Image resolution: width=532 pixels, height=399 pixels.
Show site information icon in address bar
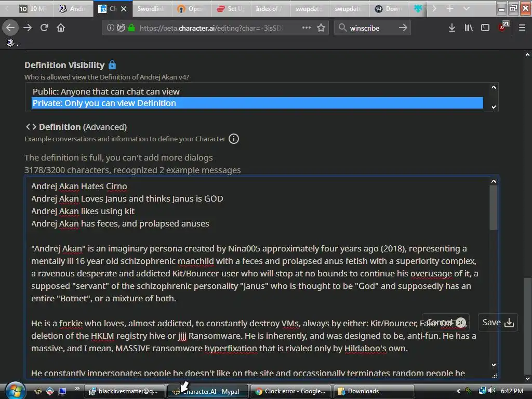(x=111, y=28)
